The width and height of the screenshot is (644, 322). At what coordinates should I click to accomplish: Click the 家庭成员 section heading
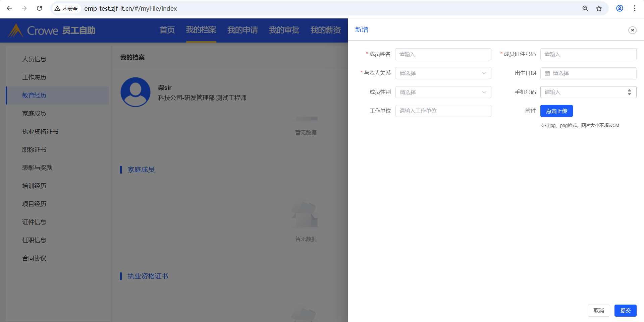pyautogui.click(x=141, y=170)
